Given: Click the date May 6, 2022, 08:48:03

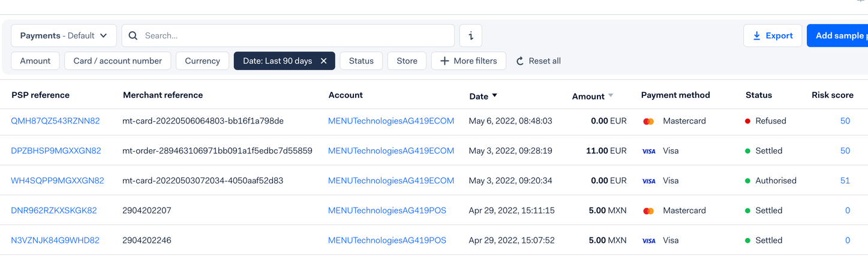Looking at the screenshot, I should tap(510, 121).
